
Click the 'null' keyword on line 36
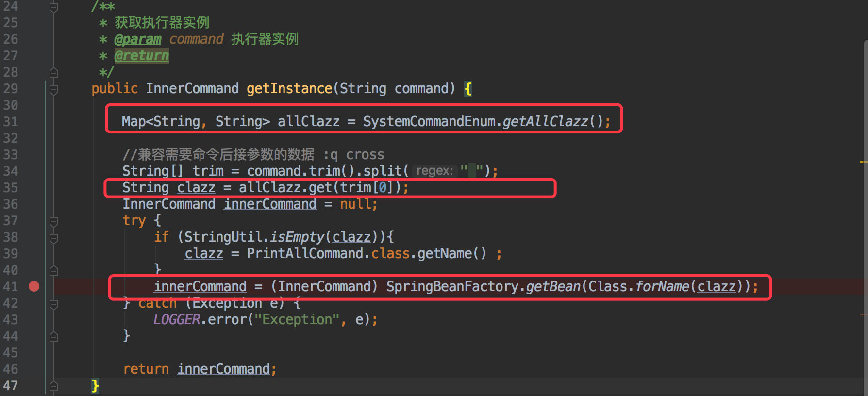[x=355, y=204]
